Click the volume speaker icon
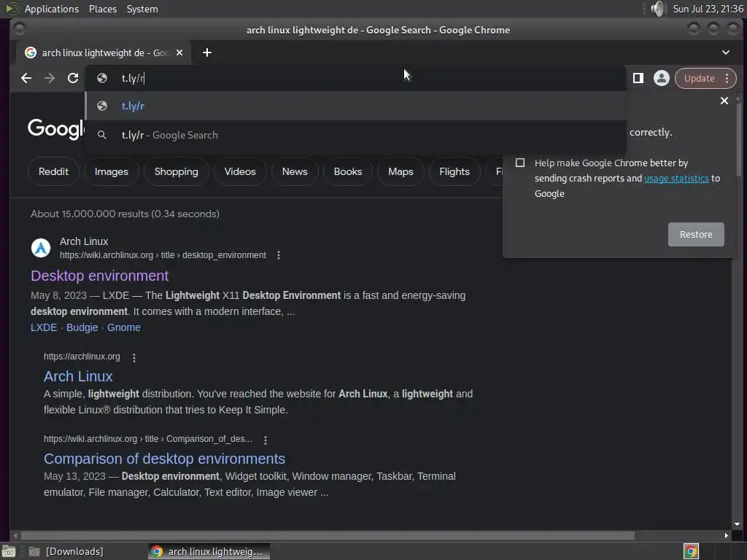Image resolution: width=747 pixels, height=560 pixels. [657, 9]
